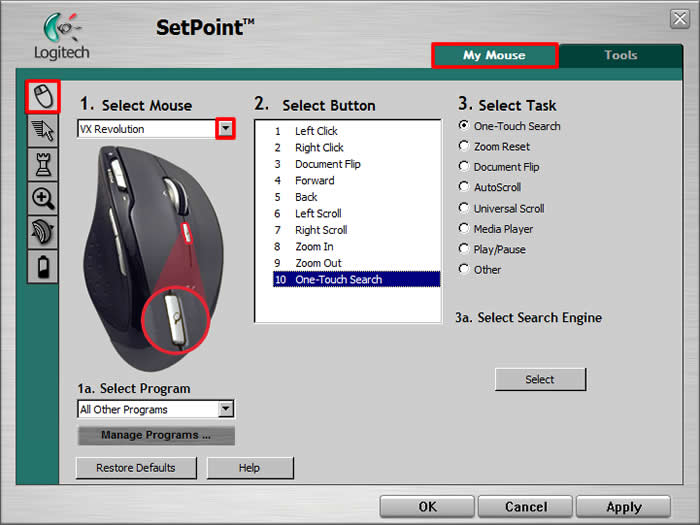Switch to the My Mouse tab
Image resolution: width=700 pixels, height=525 pixels.
pos(495,55)
